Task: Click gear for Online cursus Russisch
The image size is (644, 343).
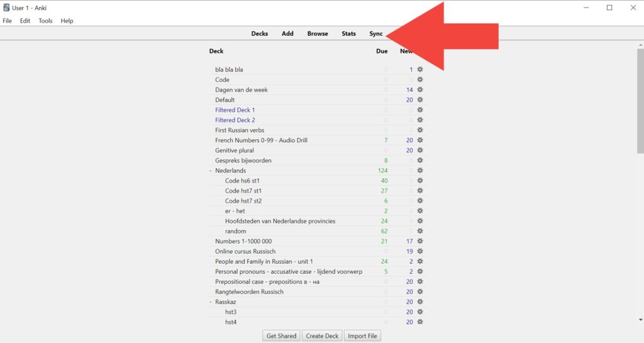Action: coord(419,251)
